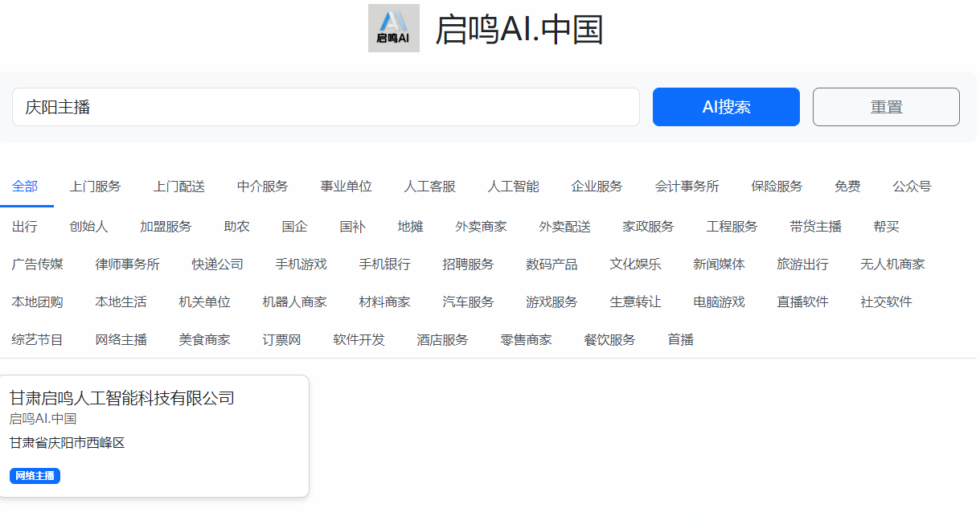
Task: Filter by 免费 tab
Action: (848, 187)
